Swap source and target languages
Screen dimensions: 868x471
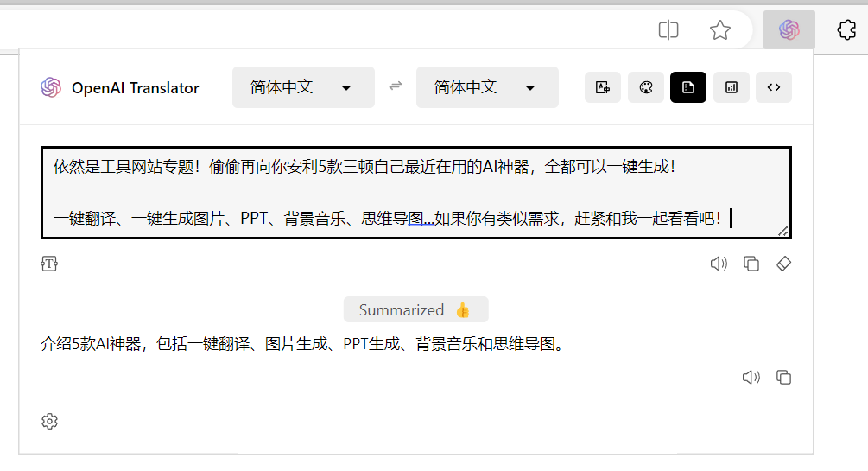point(396,86)
